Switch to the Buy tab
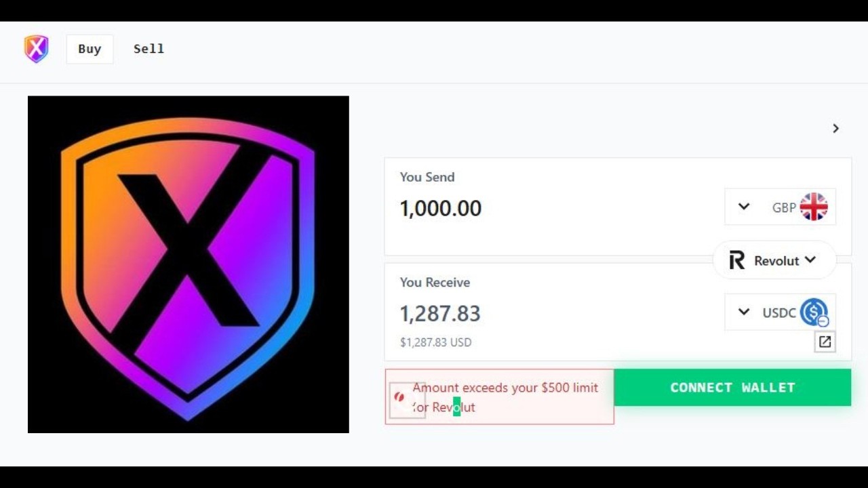Viewport: 868px width, 488px height. 90,49
